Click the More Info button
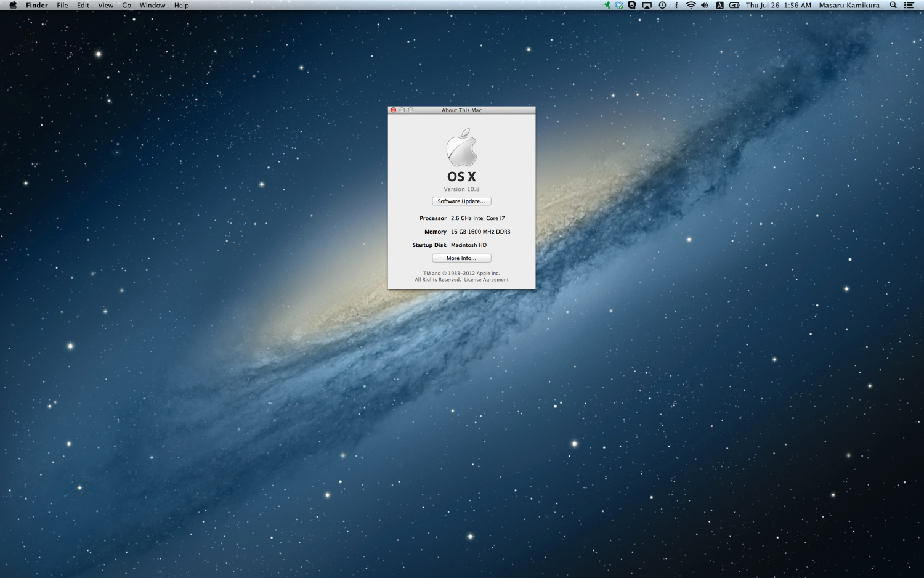The height and width of the screenshot is (578, 924). point(461,258)
